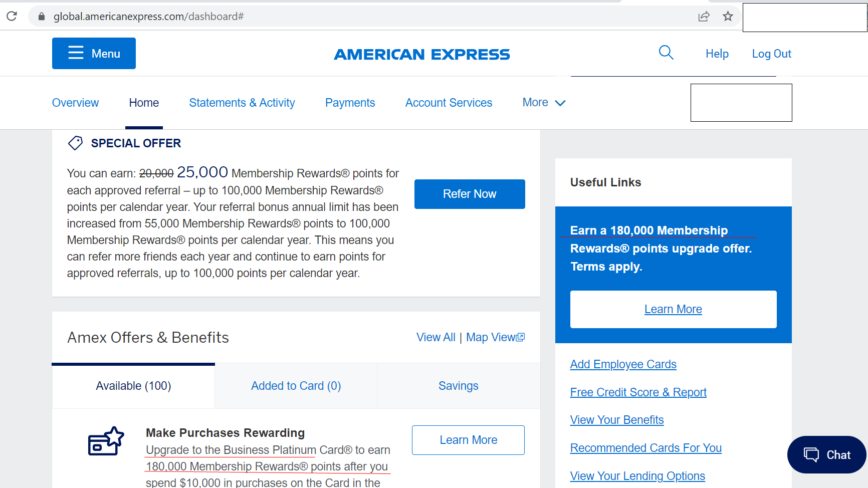Viewport: 868px width, 488px height.
Task: Open the hamburger Menu button
Action: [94, 53]
